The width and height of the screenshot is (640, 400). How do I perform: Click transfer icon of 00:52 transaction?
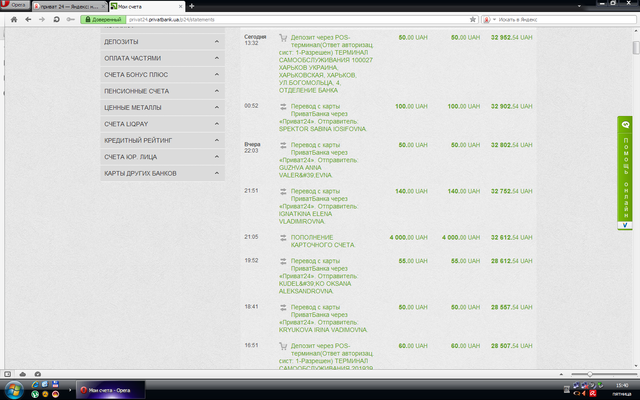(283, 107)
